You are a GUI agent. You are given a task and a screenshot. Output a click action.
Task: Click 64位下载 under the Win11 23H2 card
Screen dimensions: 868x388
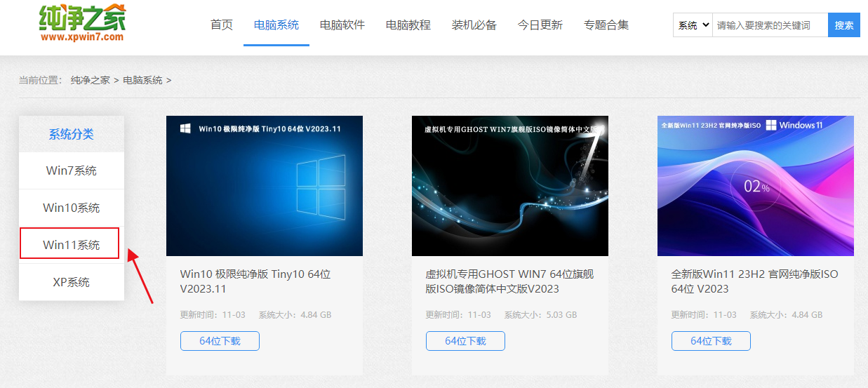[711, 341]
